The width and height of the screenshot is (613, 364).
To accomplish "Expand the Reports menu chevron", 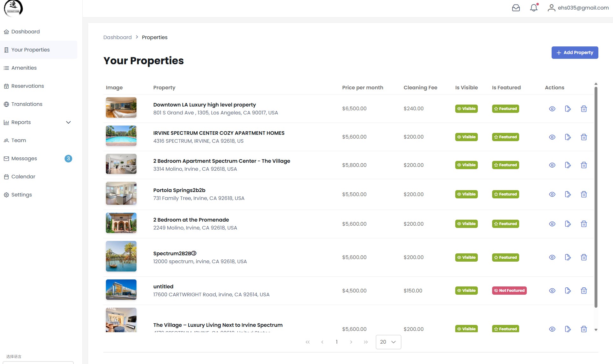I will 68,122.
